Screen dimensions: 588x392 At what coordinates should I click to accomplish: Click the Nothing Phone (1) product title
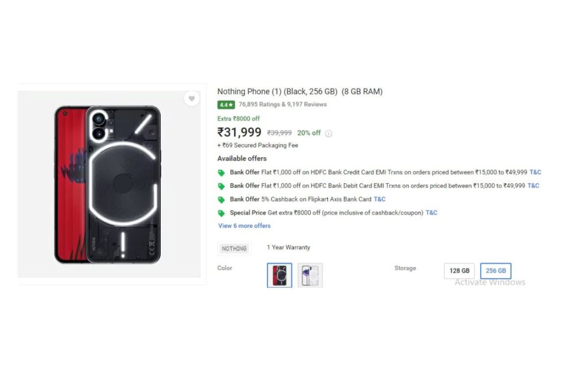click(x=300, y=91)
